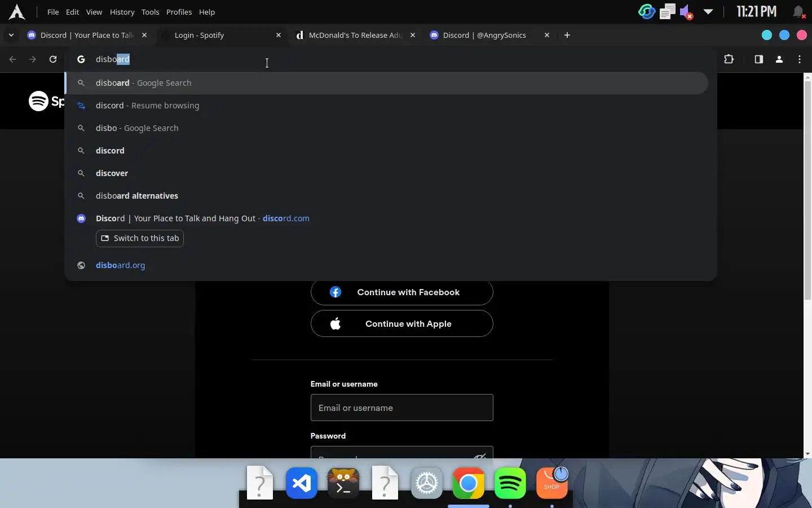Screen dimensions: 812x508
Task: Reload the page
Action: 53,59
